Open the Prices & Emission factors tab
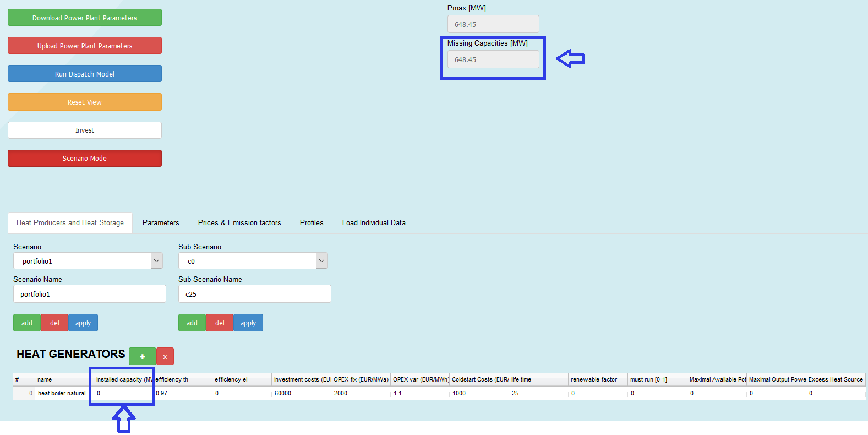This screenshot has height=435, width=868. coord(239,223)
